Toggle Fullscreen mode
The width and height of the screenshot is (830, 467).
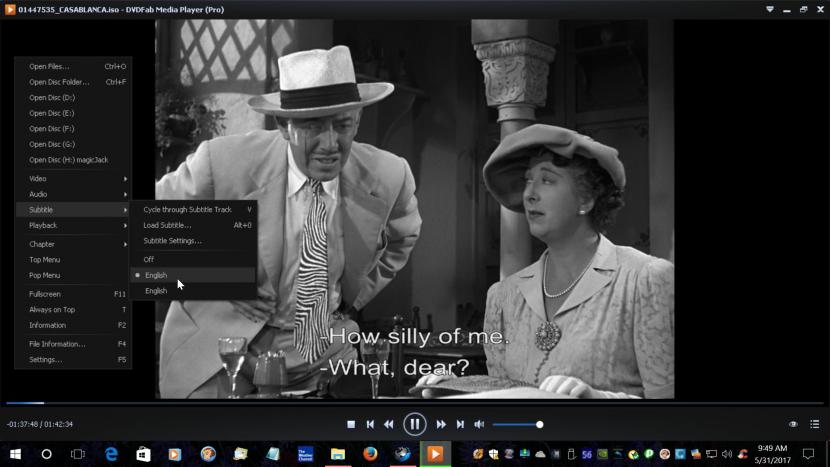coord(73,294)
